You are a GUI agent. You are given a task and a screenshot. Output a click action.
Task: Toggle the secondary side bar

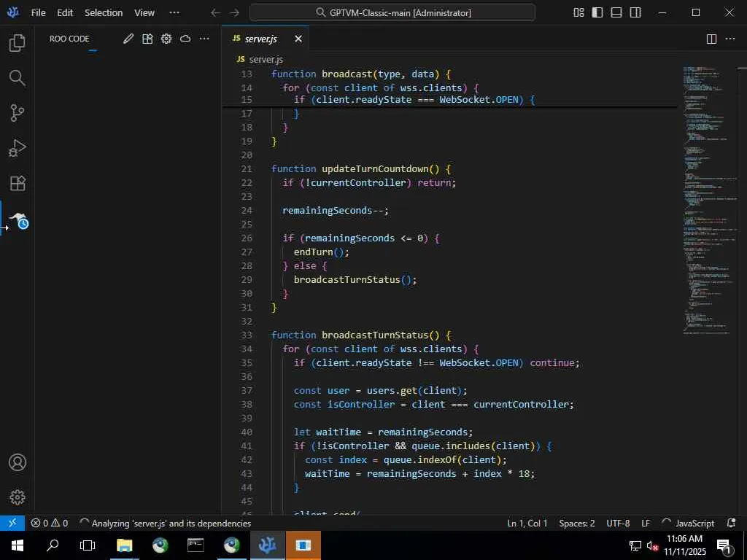click(635, 13)
